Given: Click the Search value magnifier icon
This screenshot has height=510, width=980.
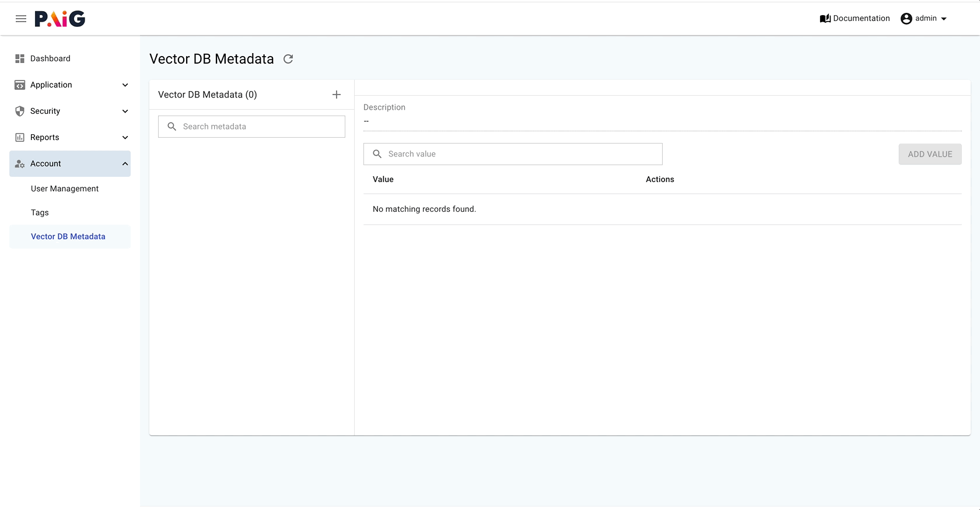Looking at the screenshot, I should (377, 154).
